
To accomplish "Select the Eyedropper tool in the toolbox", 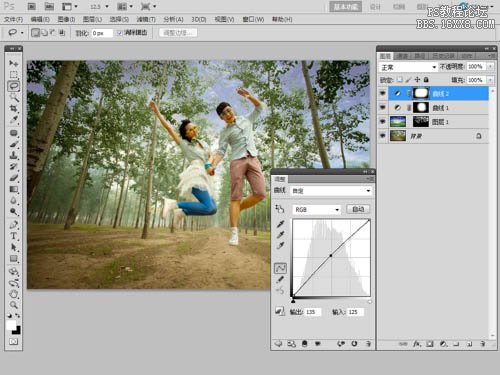I will [x=14, y=120].
